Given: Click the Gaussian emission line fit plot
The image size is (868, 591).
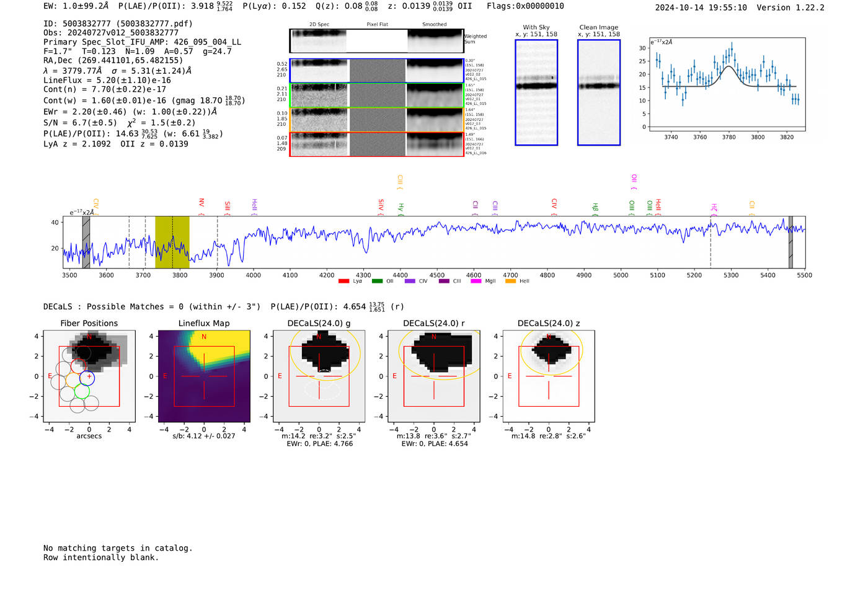Looking at the screenshot, I should 727,84.
